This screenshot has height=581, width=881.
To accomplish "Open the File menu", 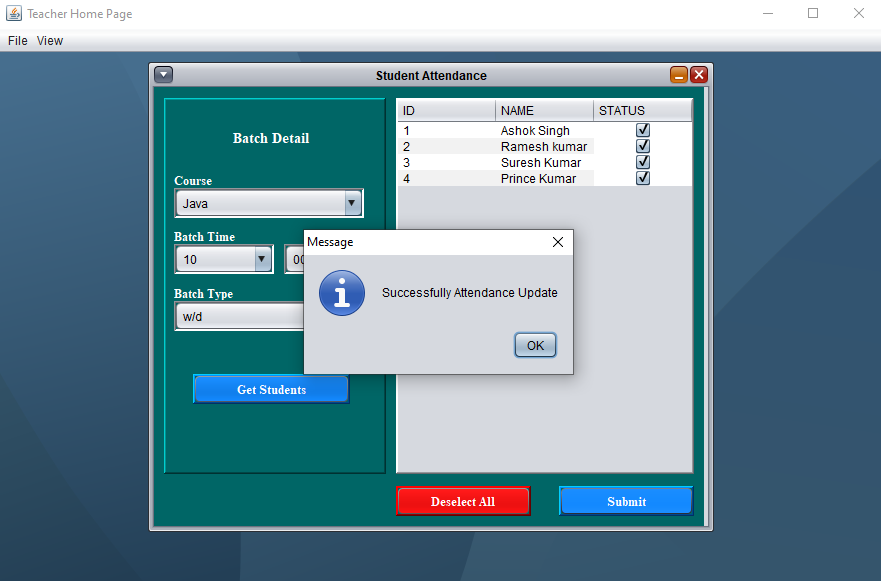I will [x=17, y=40].
